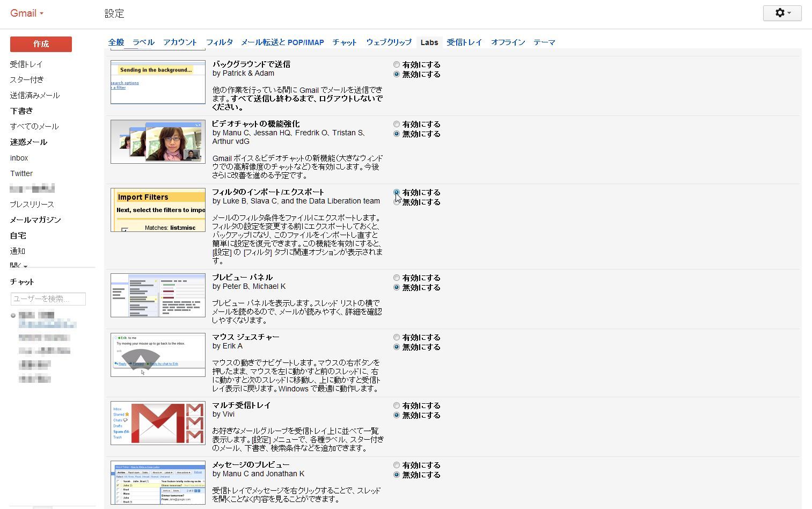Click the マウス ジェスチャー thumbnail

point(158,355)
